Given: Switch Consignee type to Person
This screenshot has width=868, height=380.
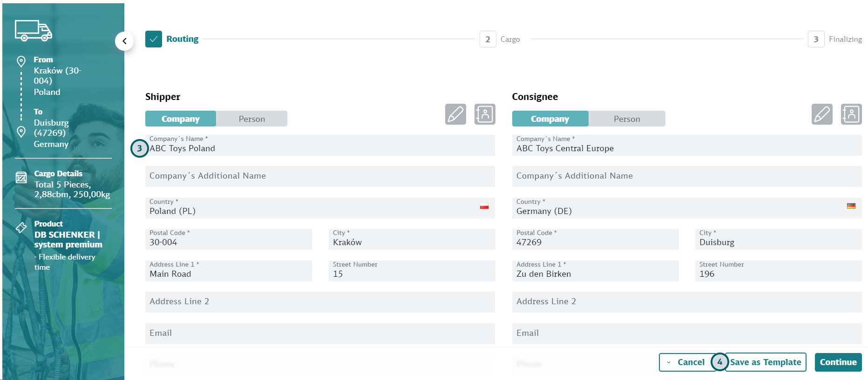Looking at the screenshot, I should (x=626, y=119).
